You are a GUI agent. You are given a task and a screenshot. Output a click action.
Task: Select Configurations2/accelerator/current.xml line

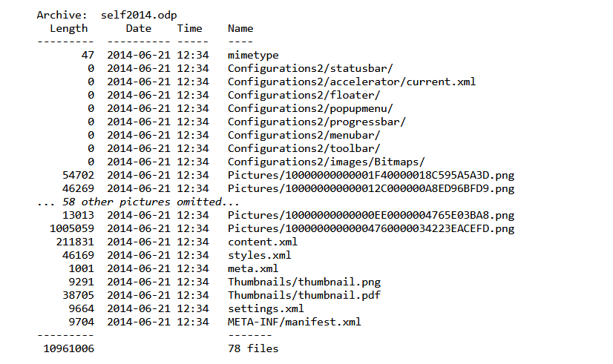[352, 82]
